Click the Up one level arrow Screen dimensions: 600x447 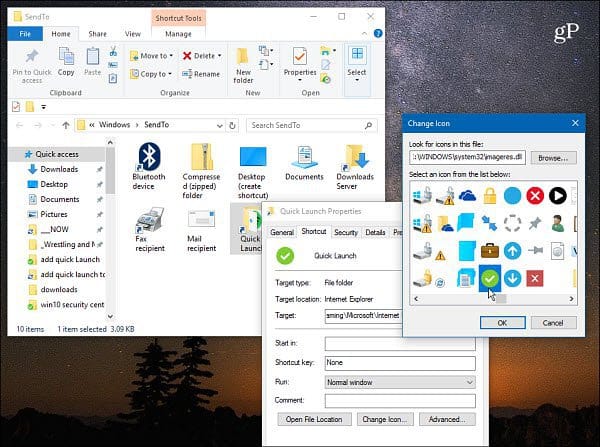coord(66,125)
